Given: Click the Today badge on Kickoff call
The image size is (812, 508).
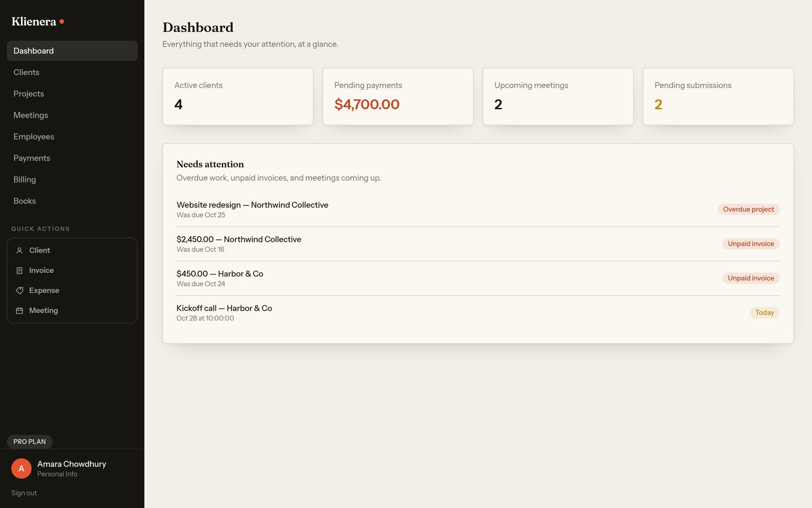Looking at the screenshot, I should coord(765,313).
